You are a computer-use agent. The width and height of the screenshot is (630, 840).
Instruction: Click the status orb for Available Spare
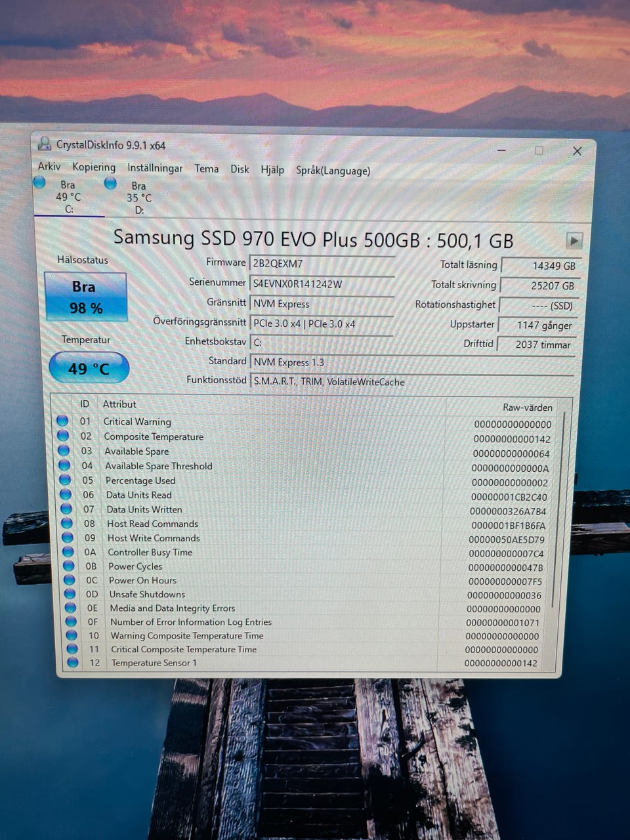(64, 450)
